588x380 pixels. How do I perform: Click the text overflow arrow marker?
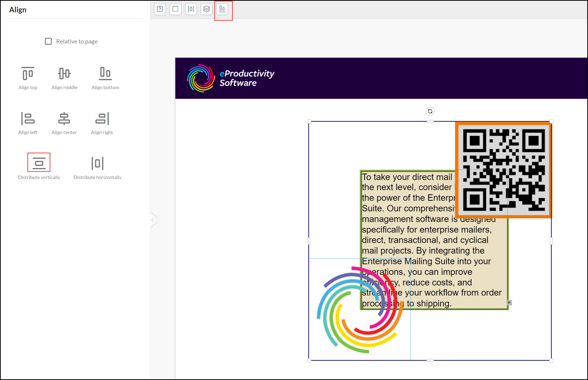coord(509,302)
